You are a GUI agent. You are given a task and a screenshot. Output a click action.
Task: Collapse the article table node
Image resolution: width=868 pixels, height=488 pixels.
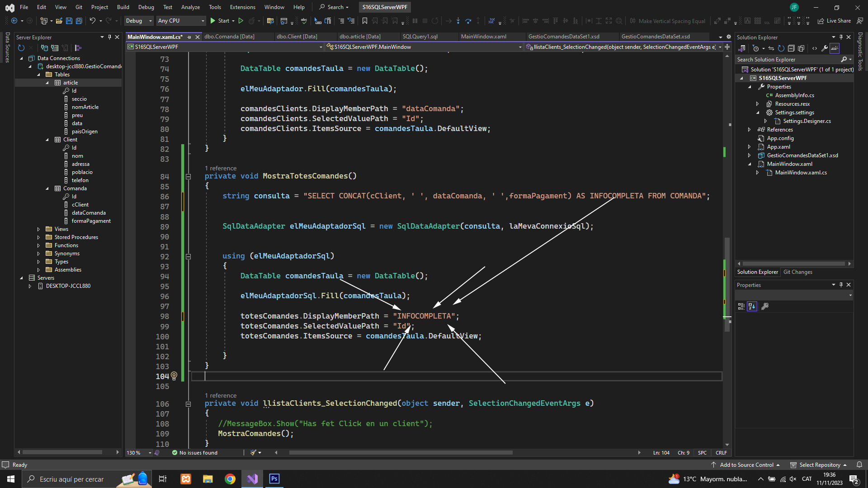click(x=47, y=83)
